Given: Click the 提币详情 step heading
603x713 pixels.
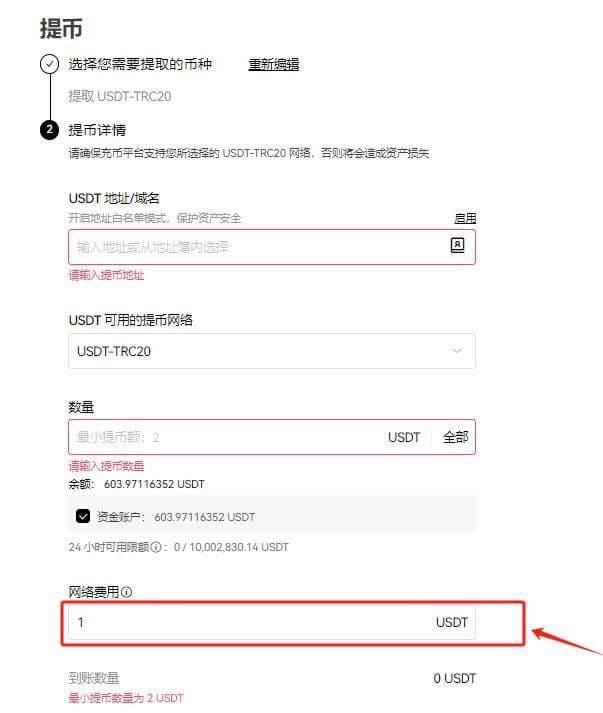Looking at the screenshot, I should 97,130.
